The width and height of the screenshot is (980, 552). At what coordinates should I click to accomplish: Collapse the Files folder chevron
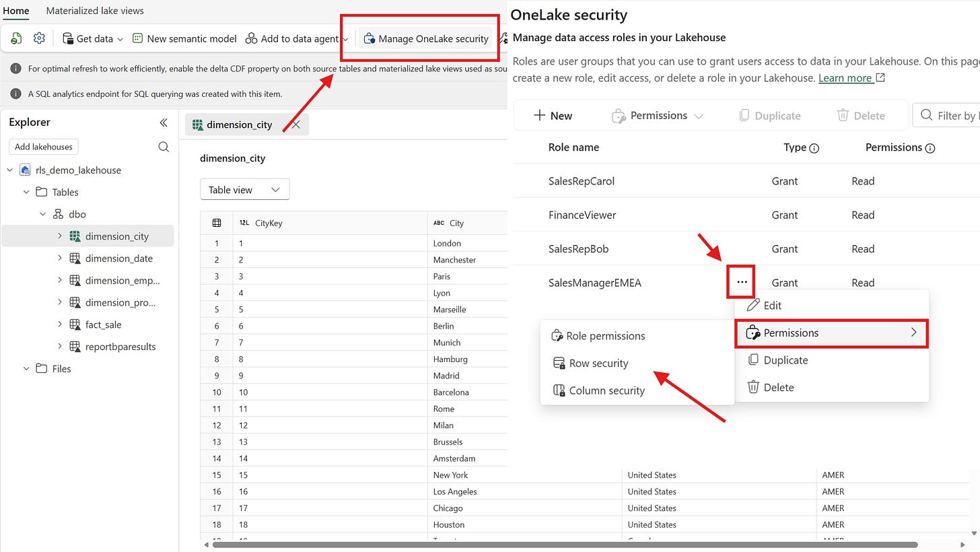[26, 369]
